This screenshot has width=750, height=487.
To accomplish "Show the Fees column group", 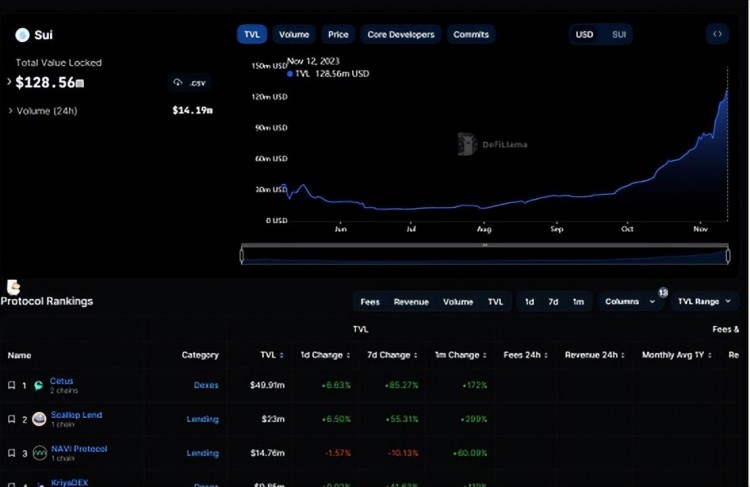I will [x=370, y=302].
